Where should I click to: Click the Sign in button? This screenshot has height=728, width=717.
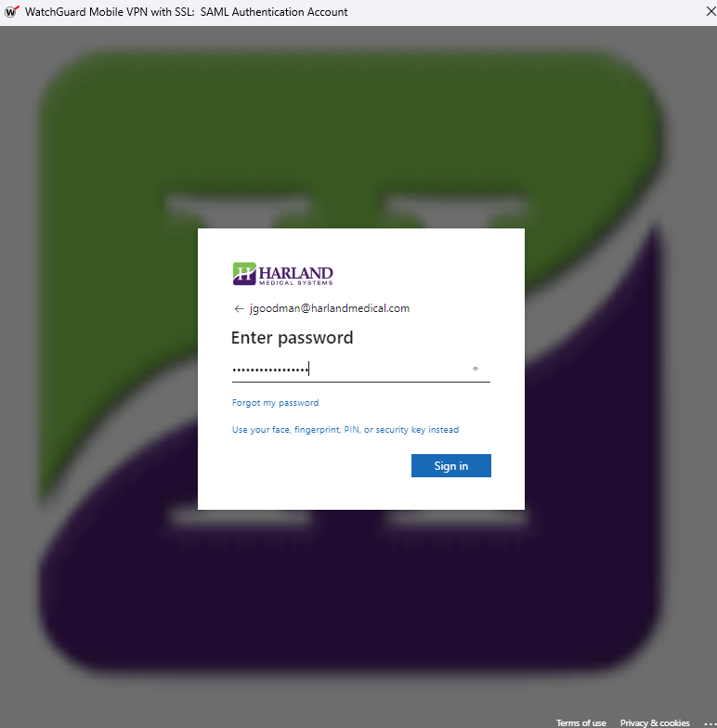pos(451,466)
